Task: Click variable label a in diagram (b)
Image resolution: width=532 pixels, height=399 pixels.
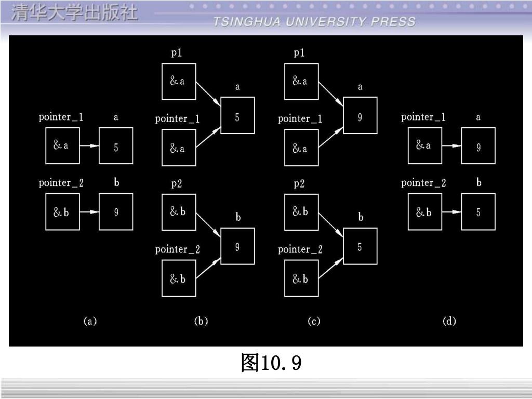Action: 237,87
